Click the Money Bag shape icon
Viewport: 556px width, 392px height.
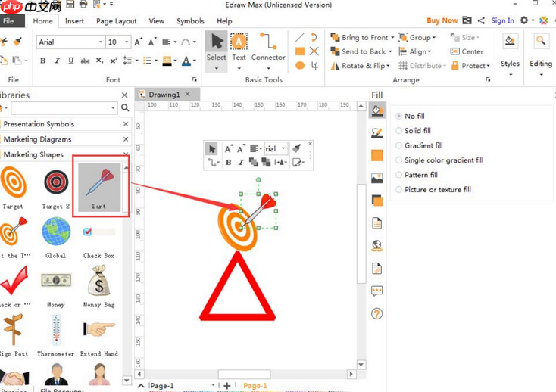click(98, 282)
